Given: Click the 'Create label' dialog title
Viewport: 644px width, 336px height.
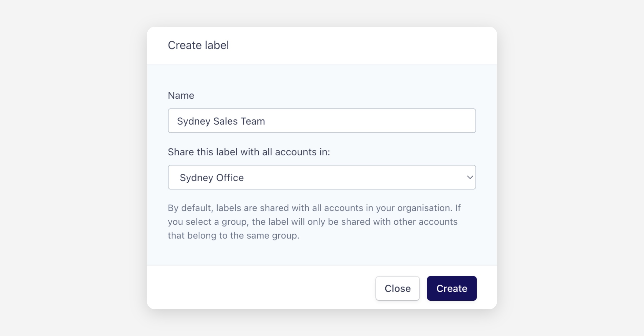Looking at the screenshot, I should point(198,45).
